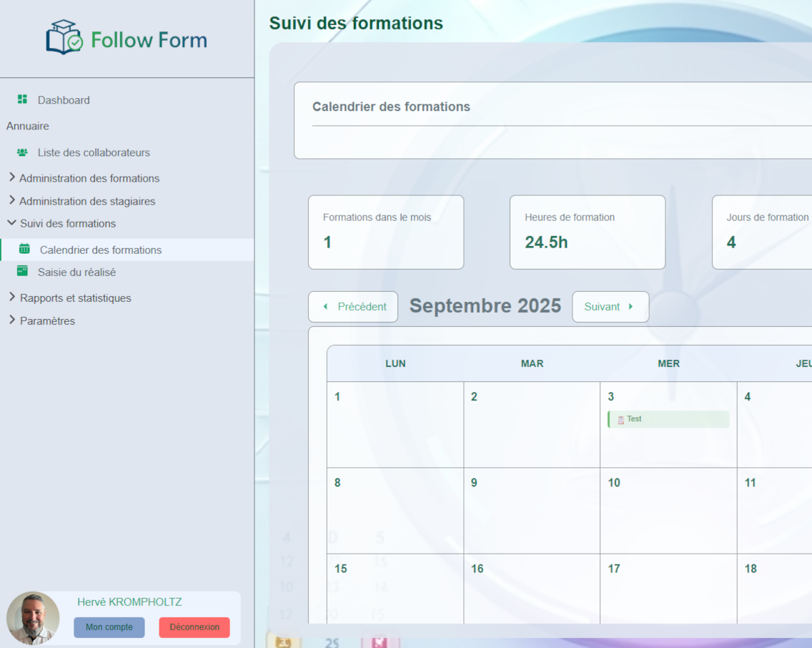Image resolution: width=812 pixels, height=648 pixels.
Task: Click the Saisie du réalisé icon
Action: [x=22, y=271]
